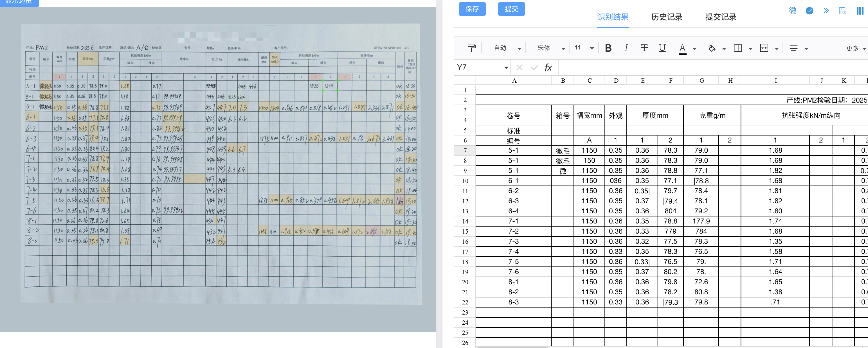Click cell 72.6 in row 20

click(x=701, y=282)
